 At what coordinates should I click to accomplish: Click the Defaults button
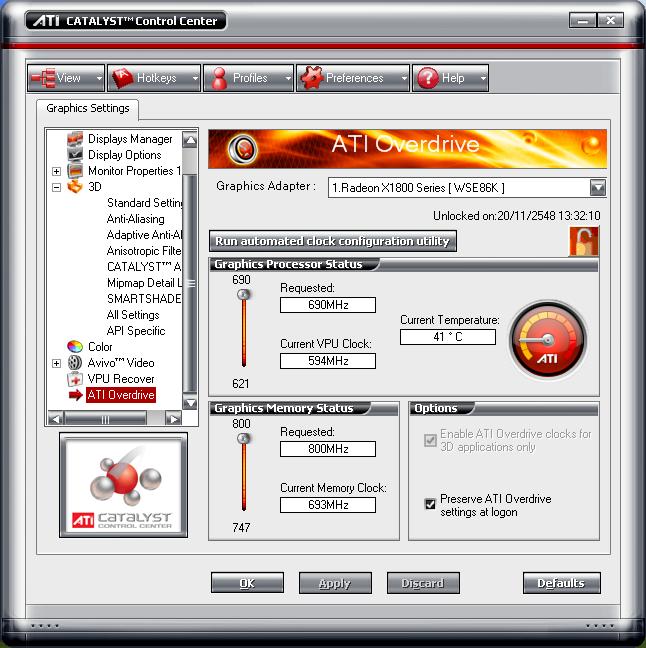coord(562,583)
